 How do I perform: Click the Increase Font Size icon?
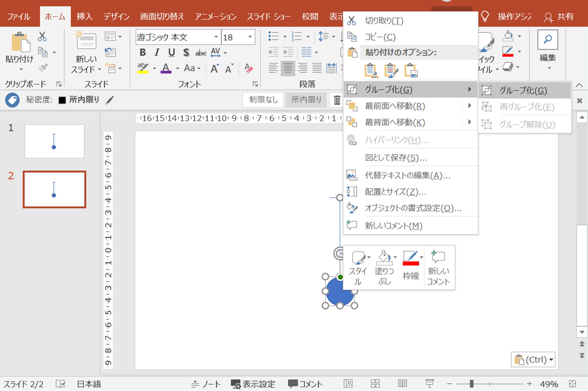[x=215, y=68]
